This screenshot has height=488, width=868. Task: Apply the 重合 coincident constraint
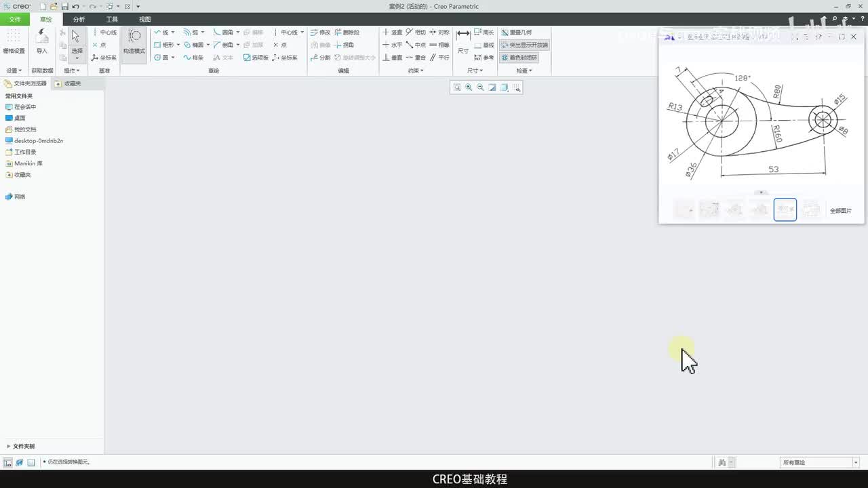click(x=416, y=58)
